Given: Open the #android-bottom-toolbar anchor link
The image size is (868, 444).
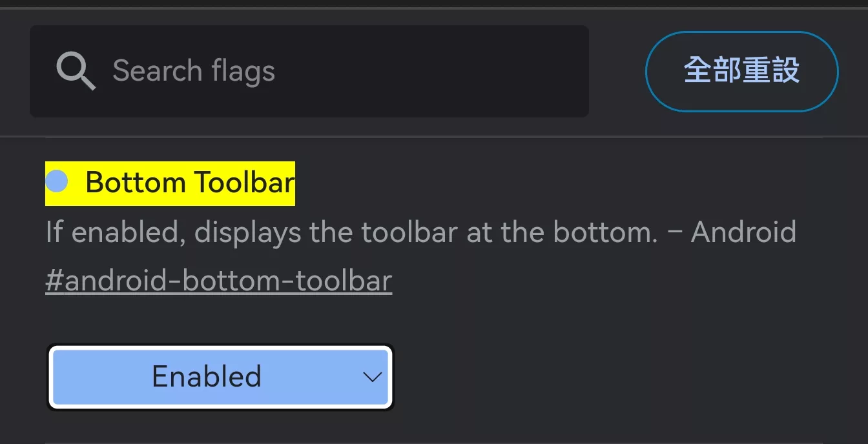Looking at the screenshot, I should click(219, 281).
